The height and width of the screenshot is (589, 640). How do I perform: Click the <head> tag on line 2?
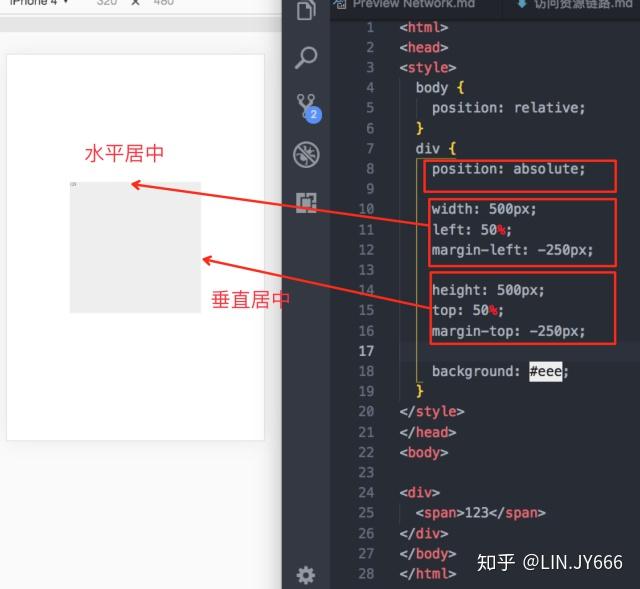424,47
